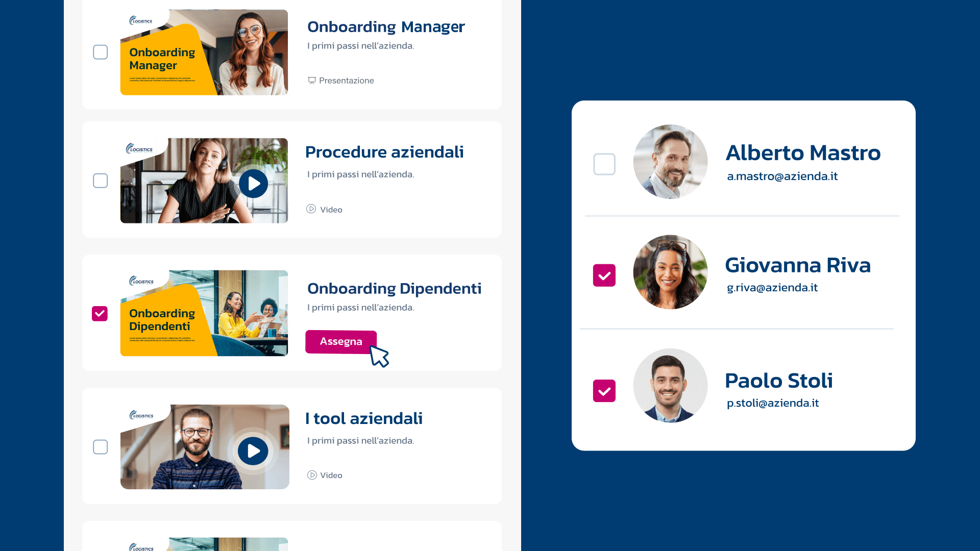This screenshot has width=980, height=551.
Task: Play the Procedure aziendali video
Action: 253,184
